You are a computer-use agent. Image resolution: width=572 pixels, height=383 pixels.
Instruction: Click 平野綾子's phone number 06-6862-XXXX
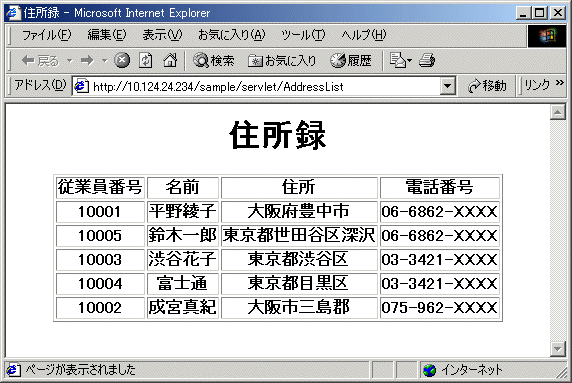pos(439,212)
